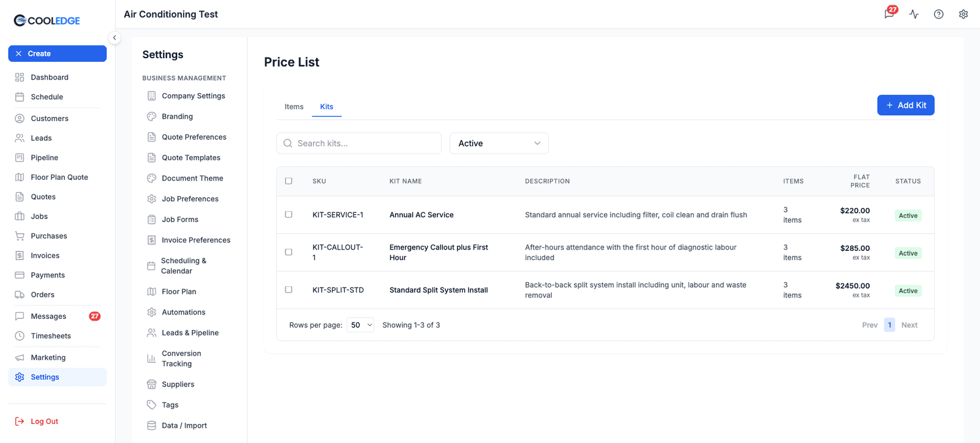
Task: Open Marketing in the sidebar
Action: coord(58,357)
